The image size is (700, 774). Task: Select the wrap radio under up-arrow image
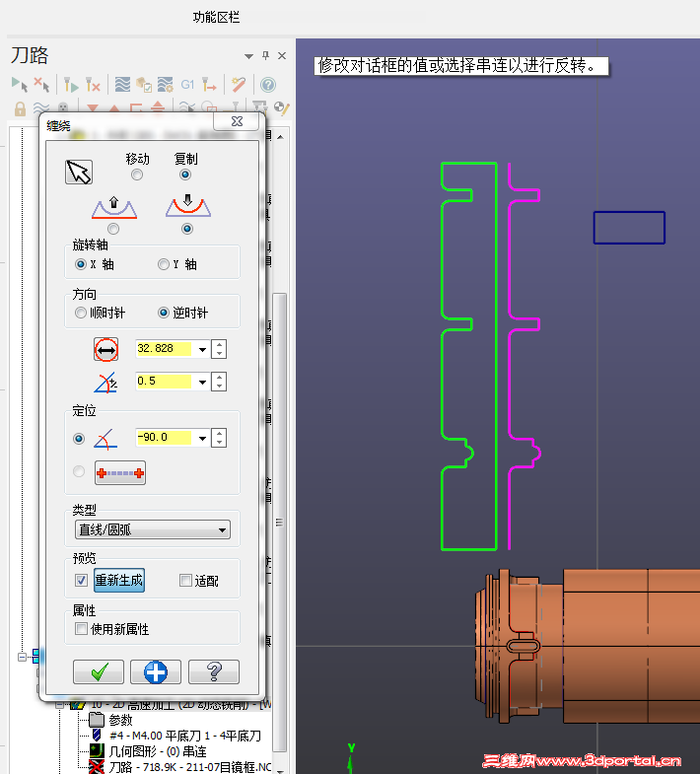pyautogui.click(x=113, y=229)
